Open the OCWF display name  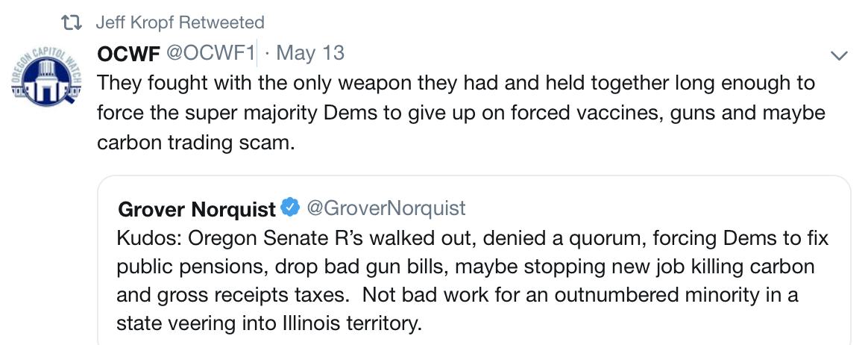point(130,54)
